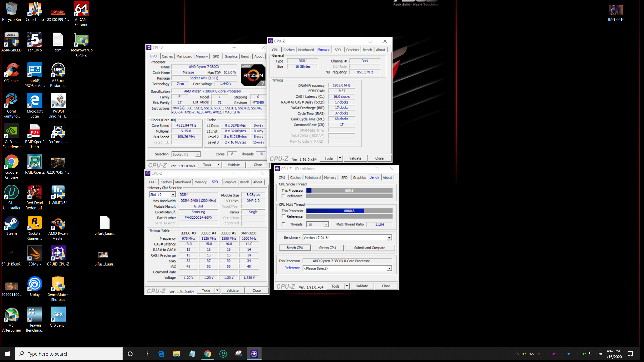Image resolution: width=644 pixels, height=362 pixels.
Task: Open the Windows Start menu
Action: pyautogui.click(x=7, y=354)
